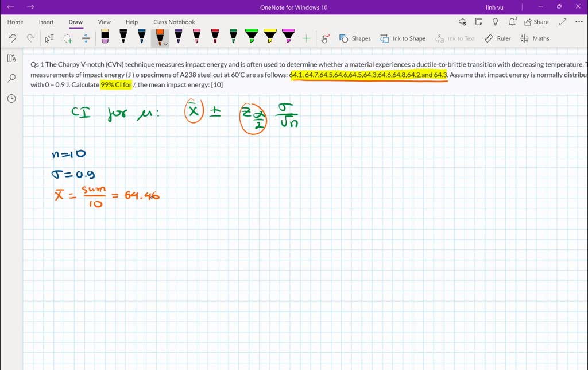Viewport: 588px width, 370px height.
Task: Click the Lasso Select tool
Action: click(68, 38)
